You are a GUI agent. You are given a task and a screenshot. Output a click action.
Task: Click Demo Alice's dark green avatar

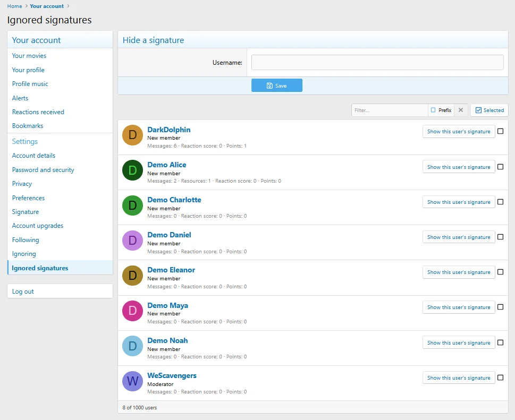[132, 170]
